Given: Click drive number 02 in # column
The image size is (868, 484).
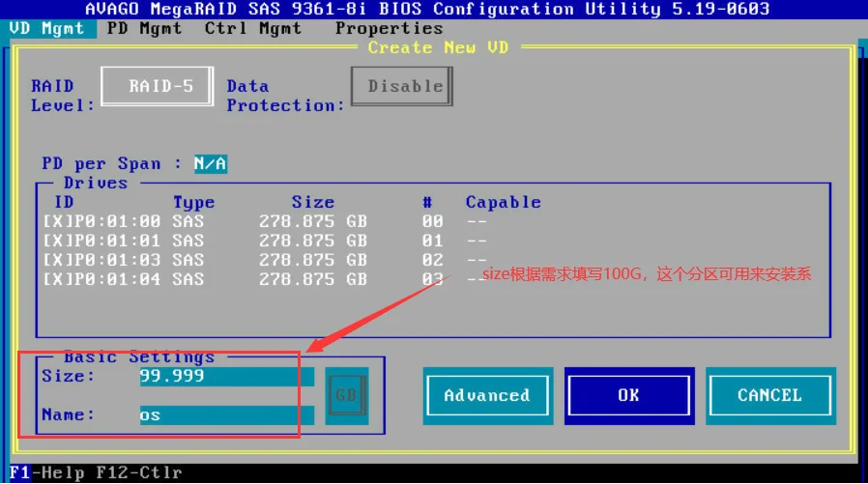Looking at the screenshot, I should click(432, 260).
